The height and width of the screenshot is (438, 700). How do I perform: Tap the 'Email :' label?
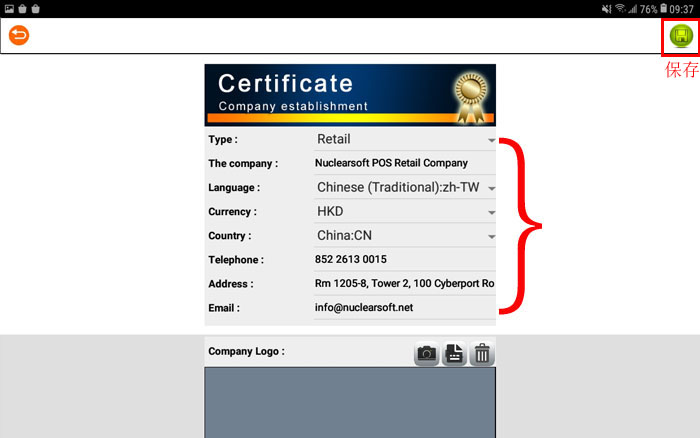pyautogui.click(x=224, y=308)
